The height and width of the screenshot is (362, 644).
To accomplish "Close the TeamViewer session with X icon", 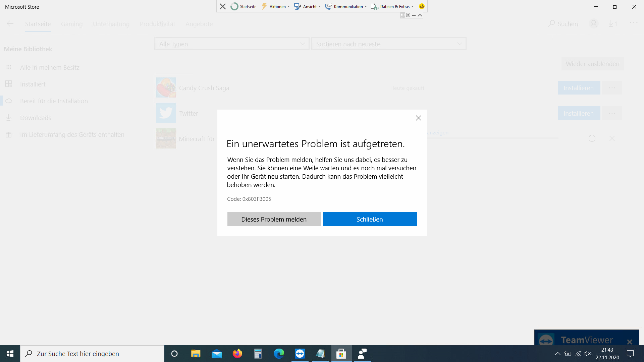I will pyautogui.click(x=223, y=6).
